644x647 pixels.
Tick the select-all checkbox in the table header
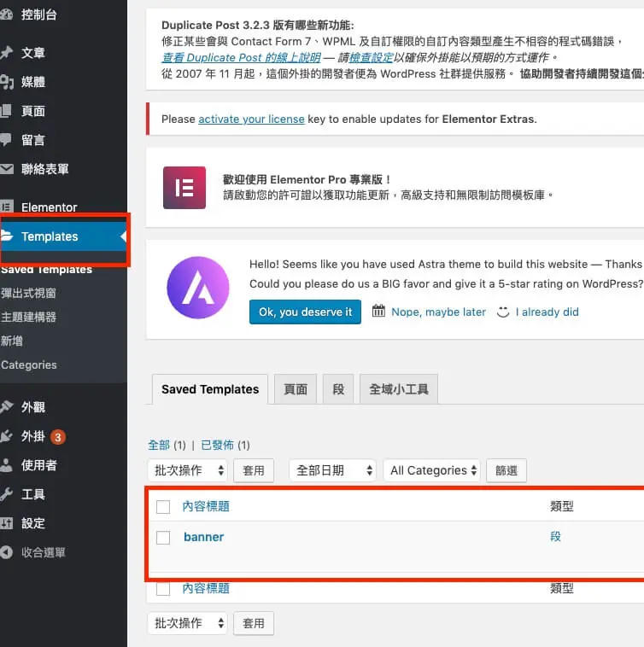(163, 507)
